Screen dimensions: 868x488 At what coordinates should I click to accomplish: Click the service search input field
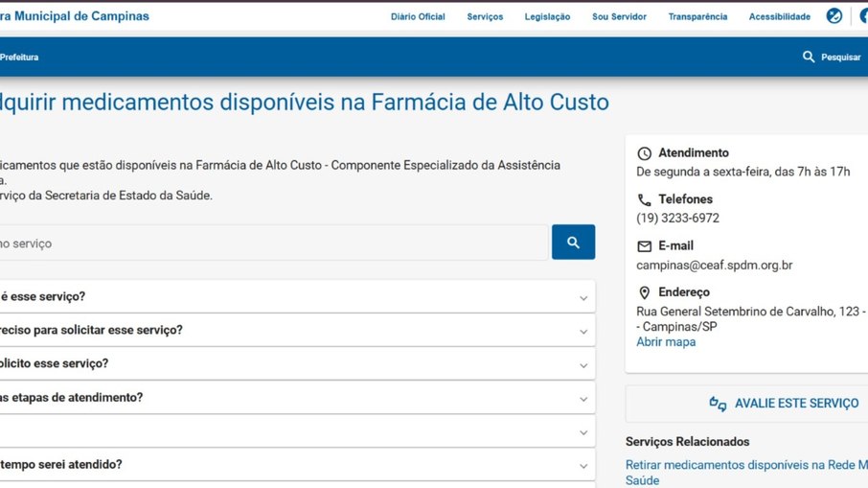pos(273,243)
